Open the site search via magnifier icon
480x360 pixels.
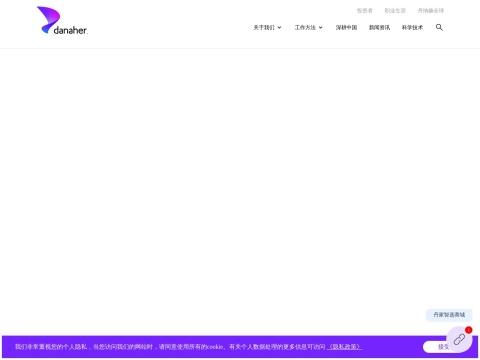(x=439, y=27)
